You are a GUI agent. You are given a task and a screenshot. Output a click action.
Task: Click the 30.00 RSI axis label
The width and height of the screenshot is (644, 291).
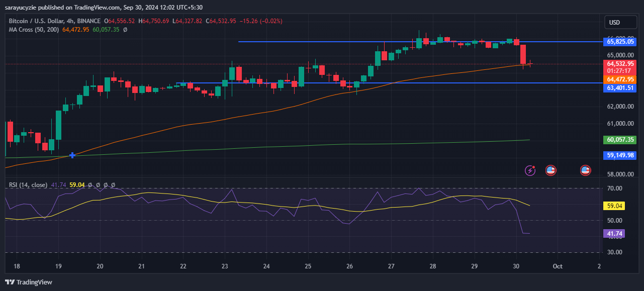(615, 252)
